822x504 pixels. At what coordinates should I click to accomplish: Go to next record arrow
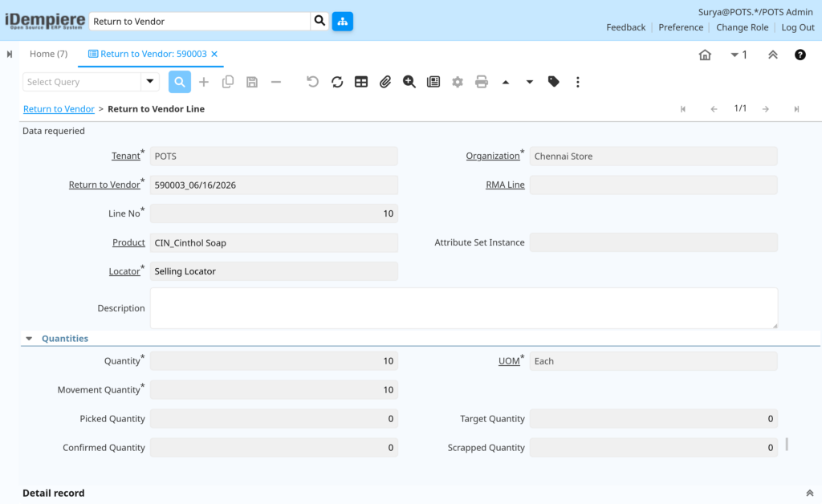click(x=766, y=109)
